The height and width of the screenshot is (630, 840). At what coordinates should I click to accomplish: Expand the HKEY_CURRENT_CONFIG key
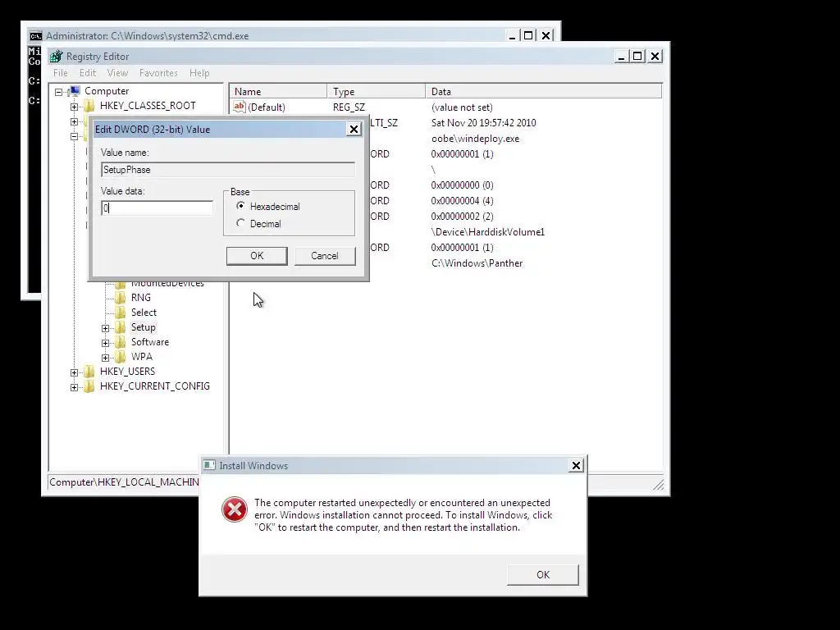coord(74,387)
